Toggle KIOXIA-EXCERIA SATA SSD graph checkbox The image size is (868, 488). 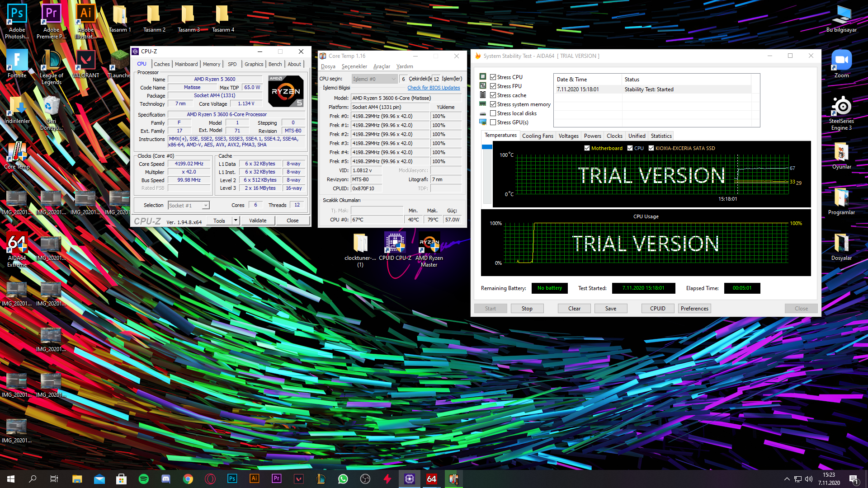click(x=651, y=148)
